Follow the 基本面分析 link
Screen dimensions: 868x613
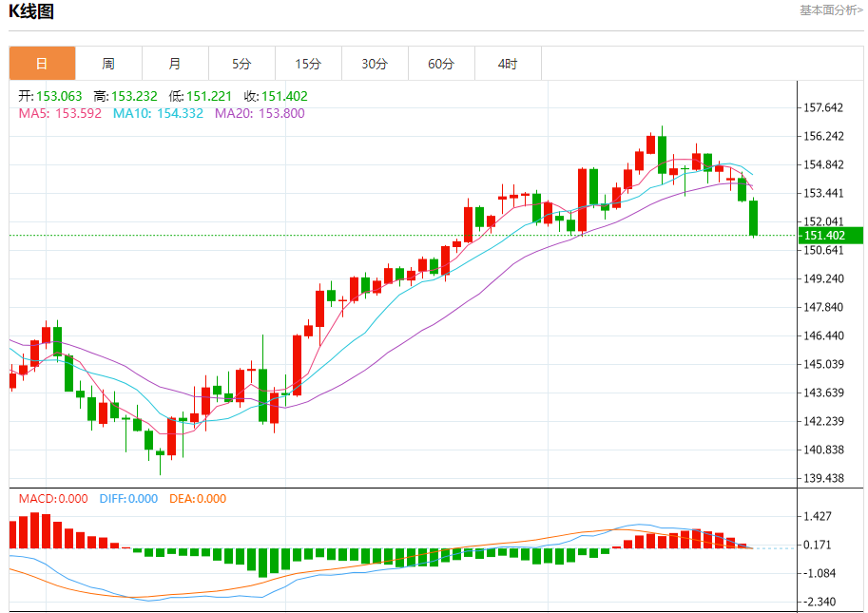click(831, 10)
